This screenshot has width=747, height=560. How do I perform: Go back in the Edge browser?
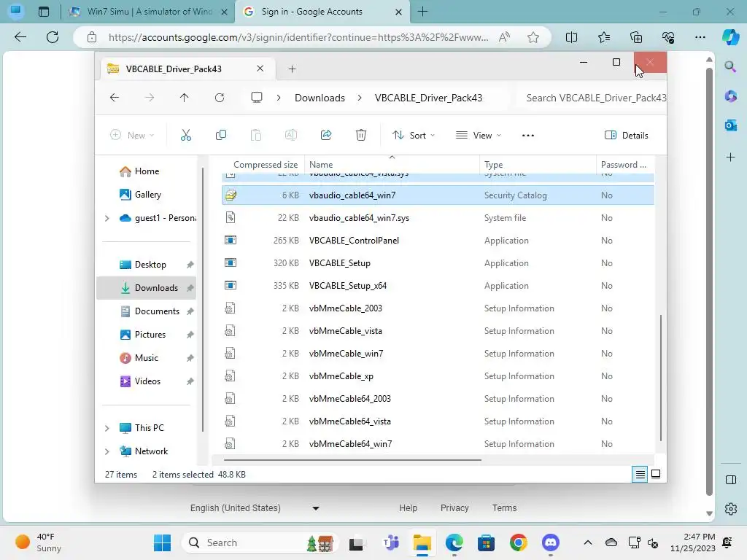pos(20,37)
